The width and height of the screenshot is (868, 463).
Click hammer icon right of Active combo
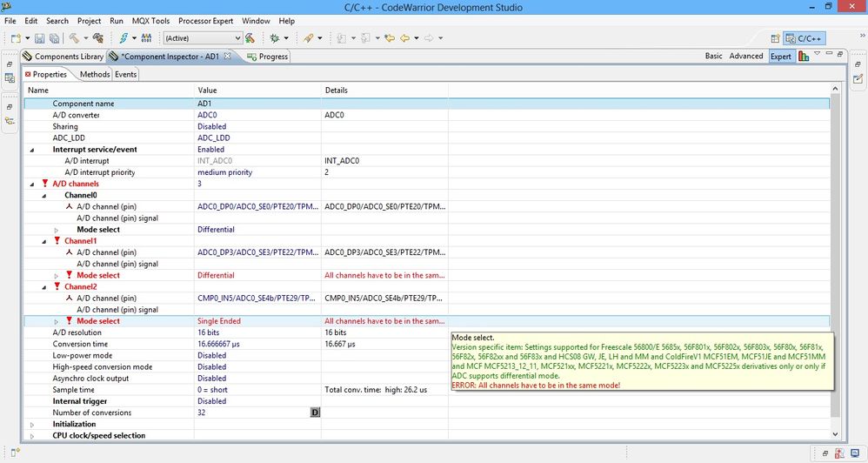coord(250,37)
